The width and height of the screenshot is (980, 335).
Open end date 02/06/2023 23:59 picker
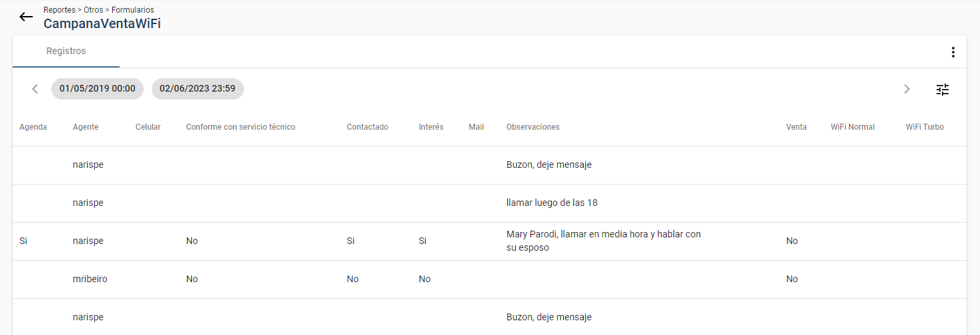(x=198, y=89)
